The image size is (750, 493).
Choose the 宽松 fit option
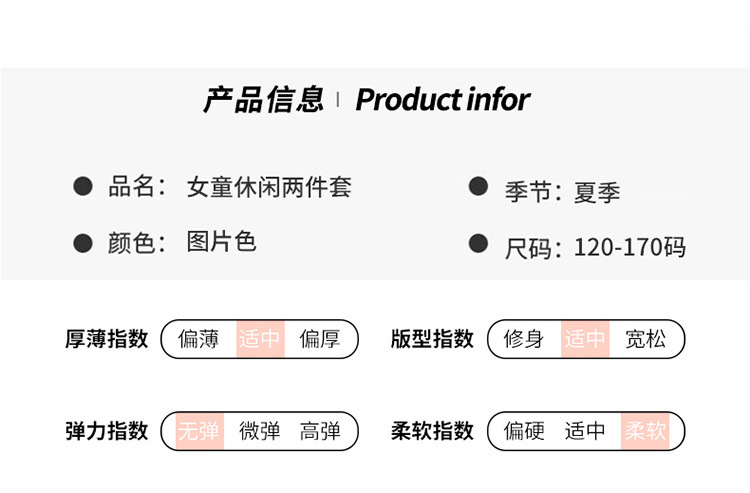point(646,339)
